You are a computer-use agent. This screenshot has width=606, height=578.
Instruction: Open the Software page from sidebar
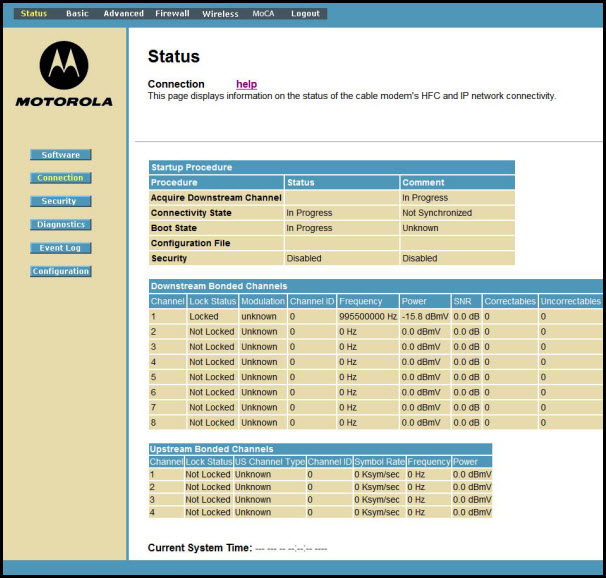(x=60, y=155)
